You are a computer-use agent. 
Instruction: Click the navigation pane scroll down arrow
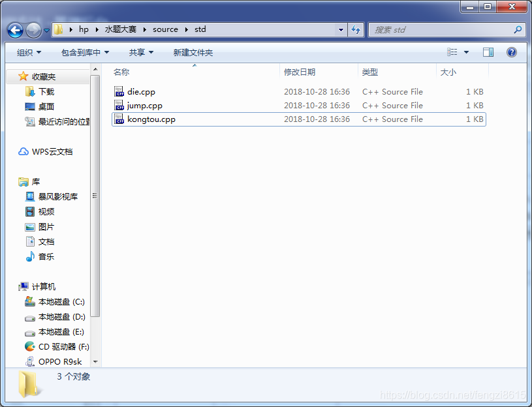(95, 361)
